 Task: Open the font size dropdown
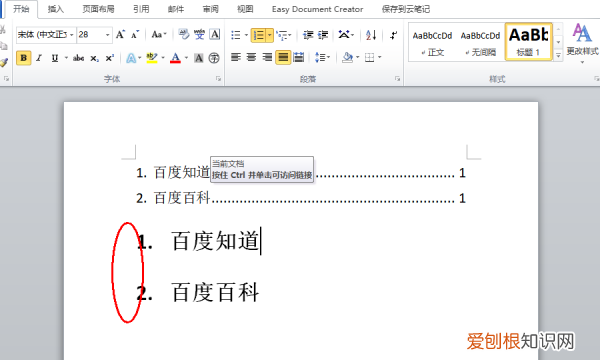click(108, 35)
